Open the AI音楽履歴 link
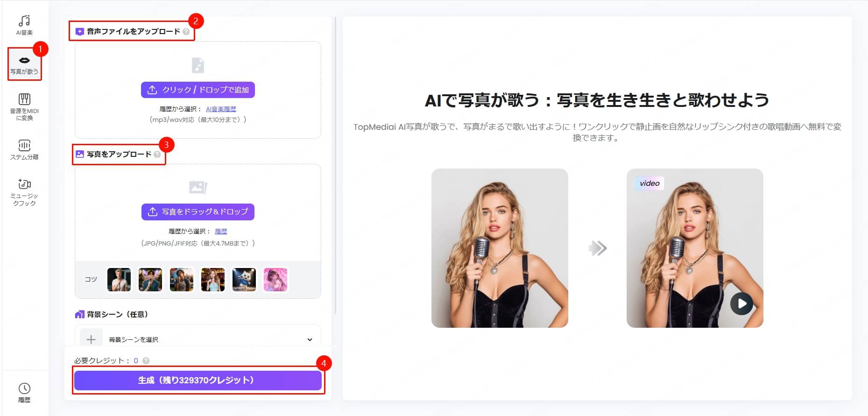 [x=221, y=109]
